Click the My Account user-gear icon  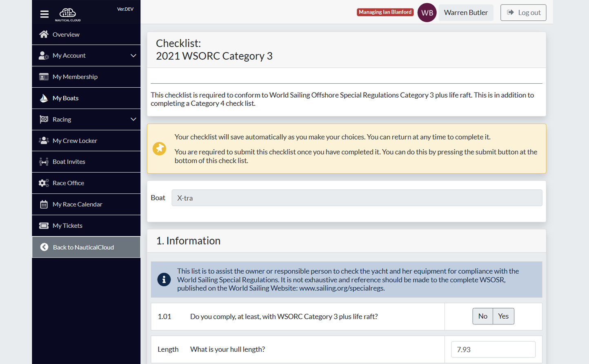coord(44,55)
